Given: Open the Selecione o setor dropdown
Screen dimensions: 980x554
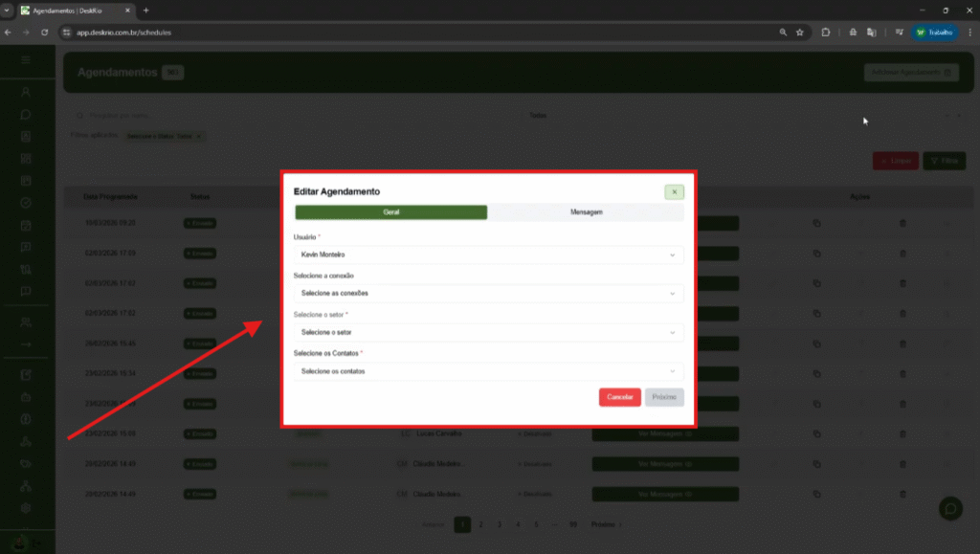Looking at the screenshot, I should [x=488, y=332].
